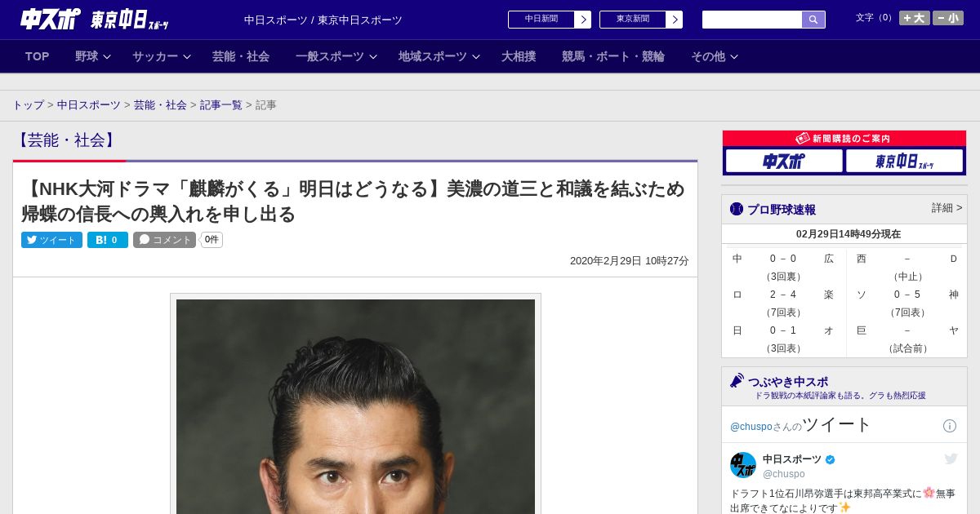Expand the その他 menu chevron
Viewport: 980px width, 514px height.
coord(734,57)
